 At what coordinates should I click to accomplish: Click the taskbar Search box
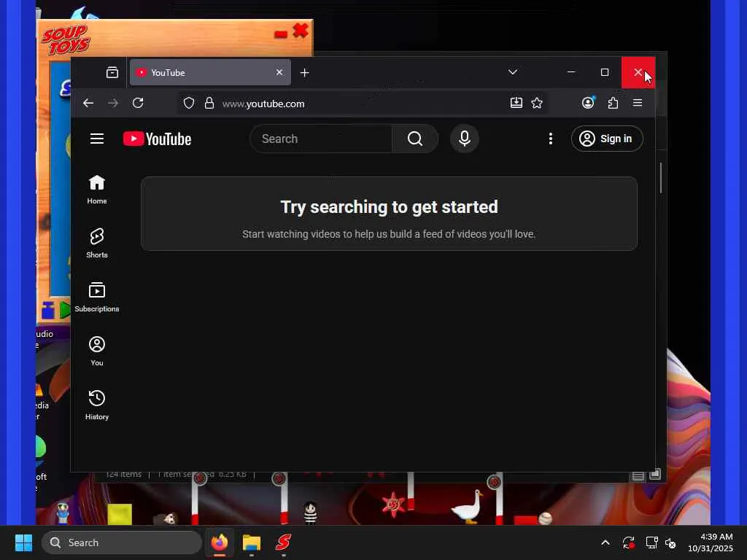[122, 542]
